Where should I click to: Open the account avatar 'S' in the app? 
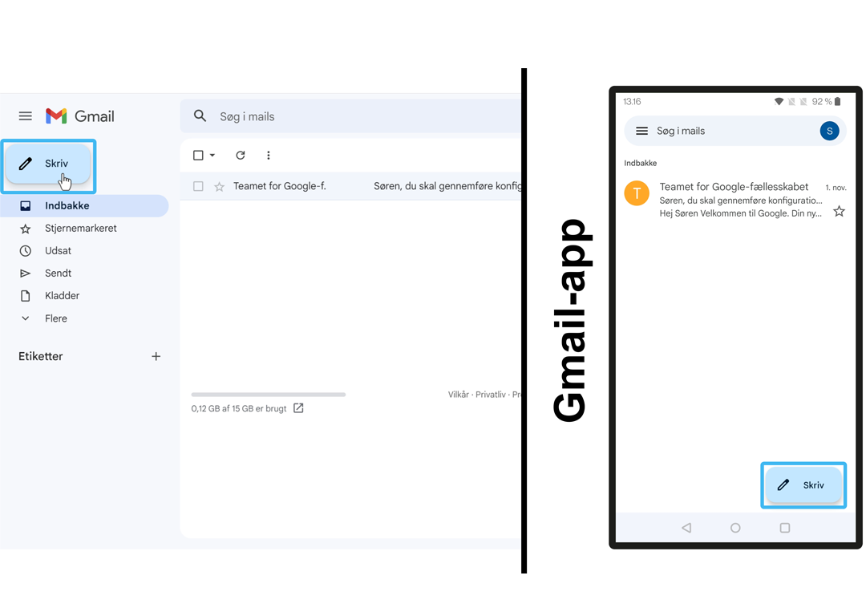(830, 131)
